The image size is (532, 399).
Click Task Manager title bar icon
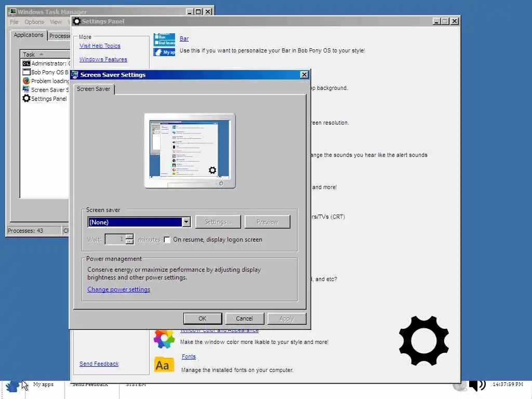(12, 11)
